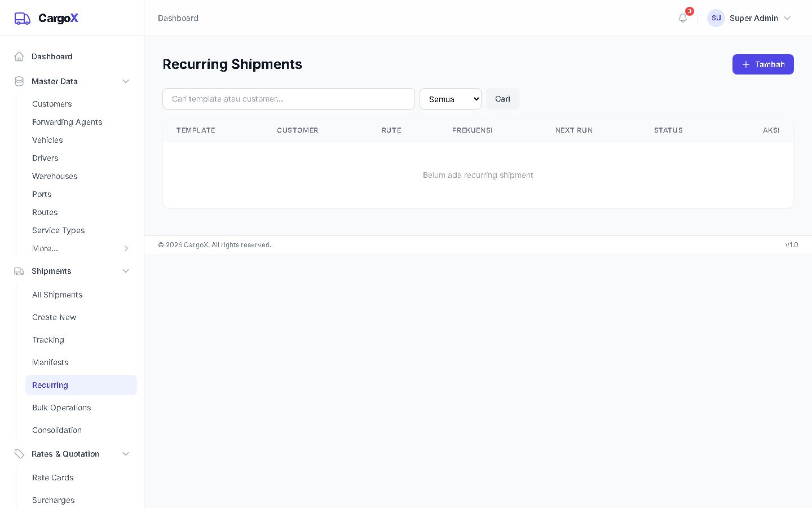Click the Dashboard breadcrumb link

(178, 18)
